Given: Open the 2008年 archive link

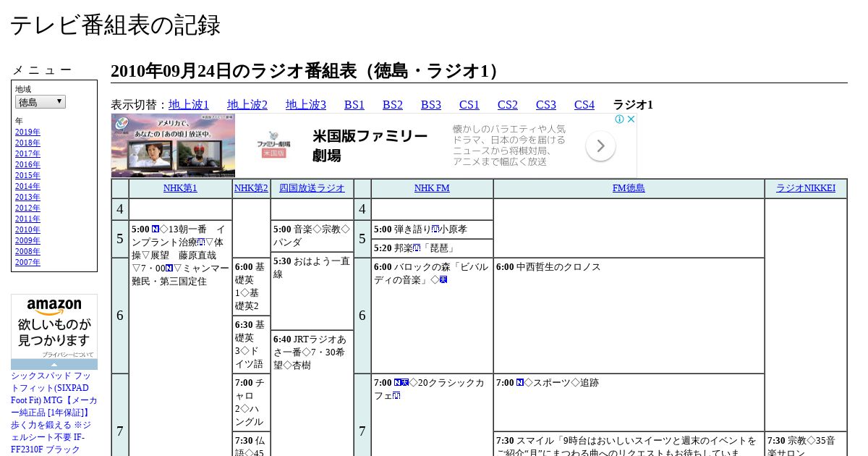Looking at the screenshot, I should coord(27,251).
